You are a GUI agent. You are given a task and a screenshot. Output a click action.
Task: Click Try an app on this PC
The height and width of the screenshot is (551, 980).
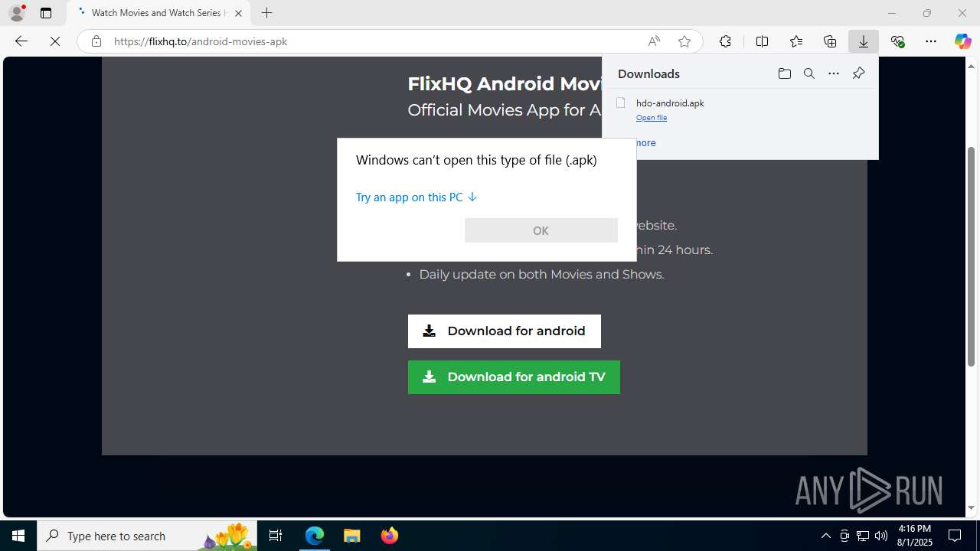click(x=416, y=197)
